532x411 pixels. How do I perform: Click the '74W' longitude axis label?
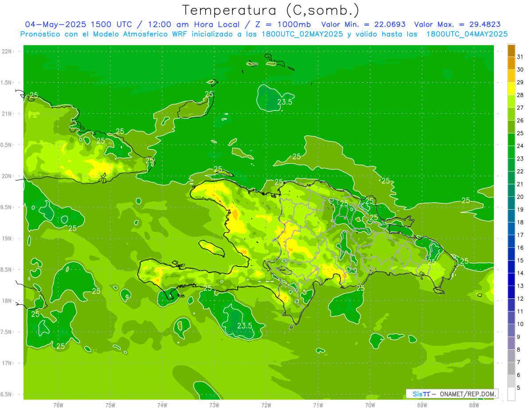(x=162, y=405)
